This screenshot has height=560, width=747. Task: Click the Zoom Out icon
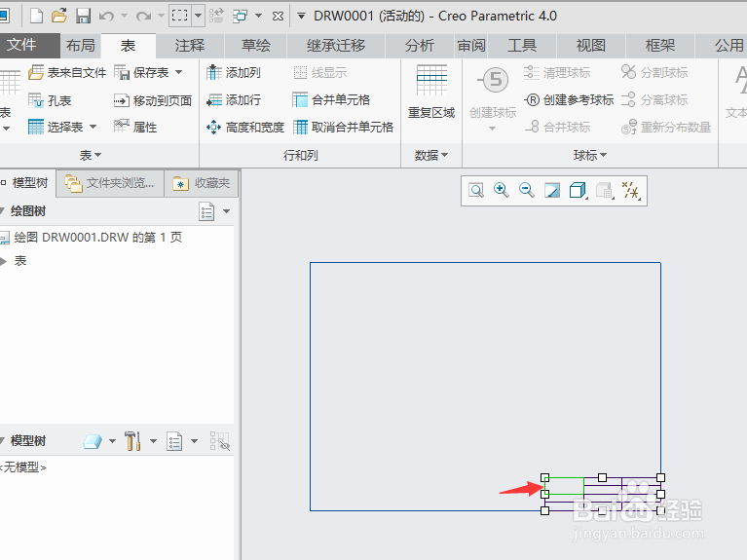[527, 191]
